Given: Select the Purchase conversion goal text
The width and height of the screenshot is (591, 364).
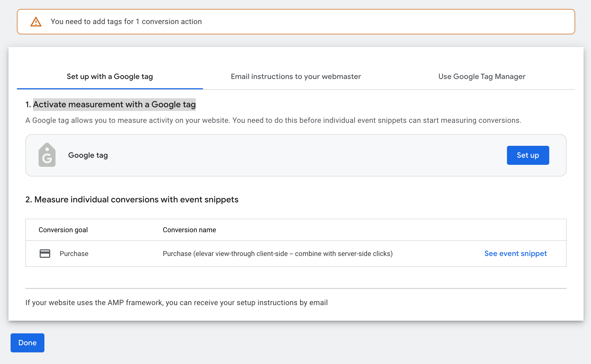Looking at the screenshot, I should 74,254.
